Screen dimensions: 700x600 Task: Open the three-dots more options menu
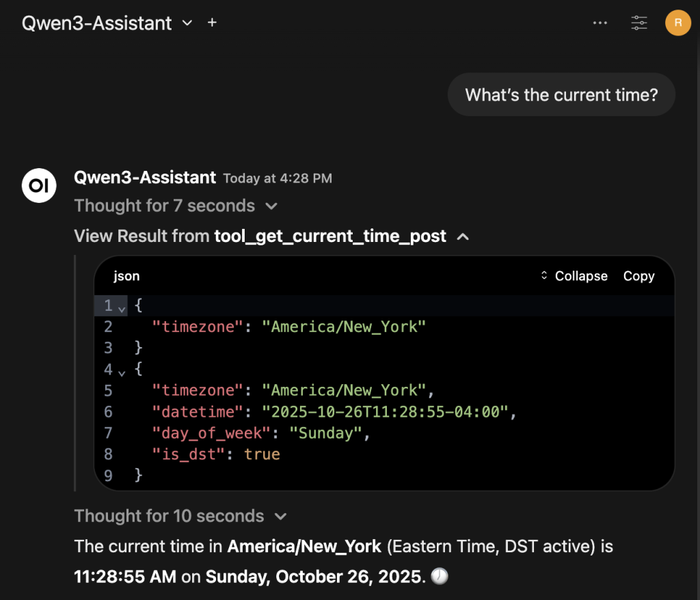(600, 23)
